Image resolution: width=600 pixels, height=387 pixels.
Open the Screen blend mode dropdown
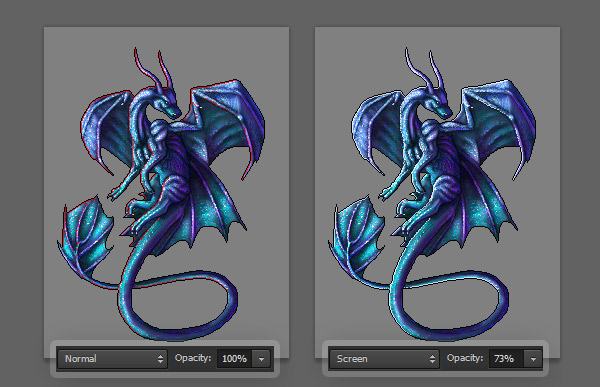point(384,359)
